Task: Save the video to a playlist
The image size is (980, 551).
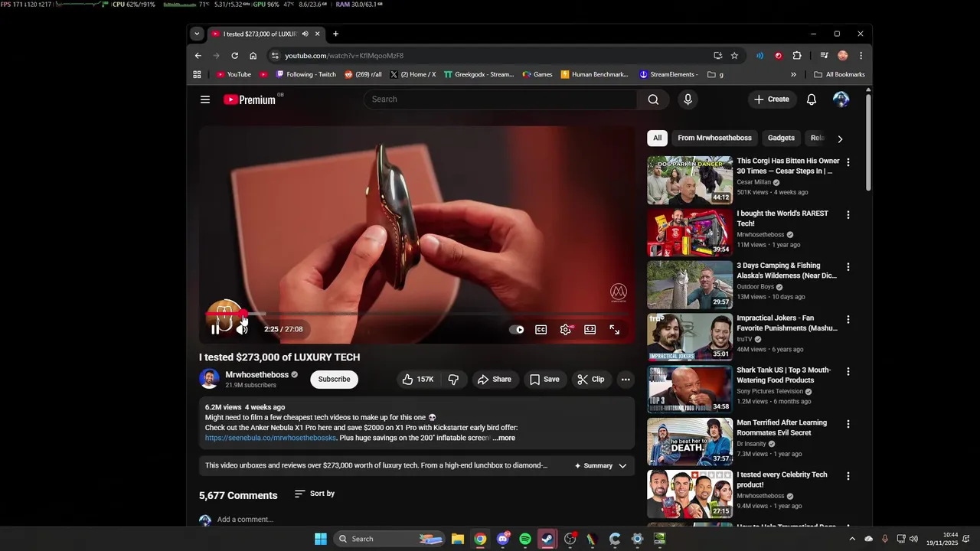Action: [x=544, y=380]
